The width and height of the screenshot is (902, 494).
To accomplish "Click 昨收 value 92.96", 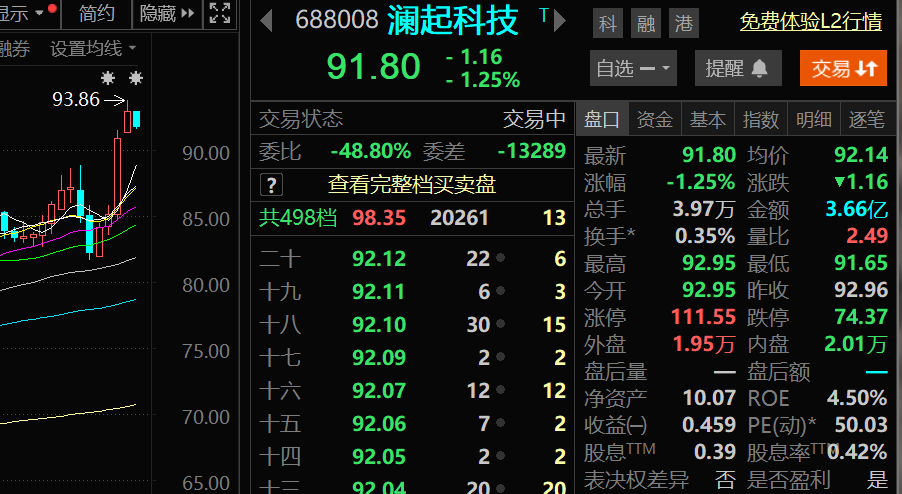I will pyautogui.click(x=861, y=290).
